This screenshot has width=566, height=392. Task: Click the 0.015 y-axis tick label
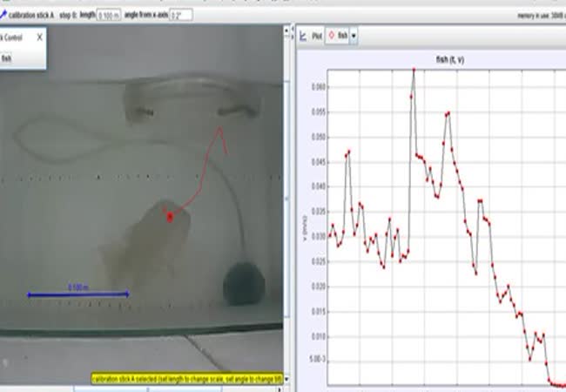pyautogui.click(x=319, y=312)
